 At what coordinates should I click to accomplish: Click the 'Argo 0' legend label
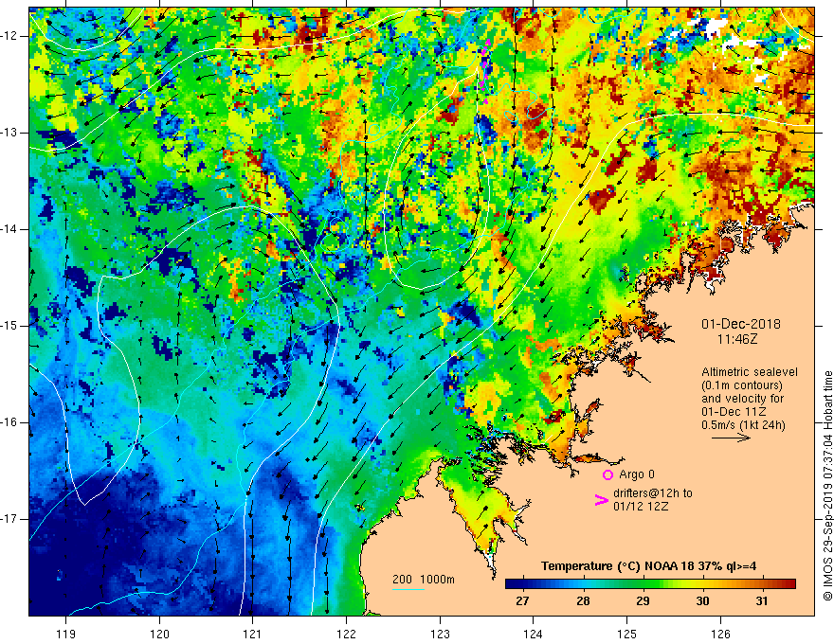pos(637,474)
